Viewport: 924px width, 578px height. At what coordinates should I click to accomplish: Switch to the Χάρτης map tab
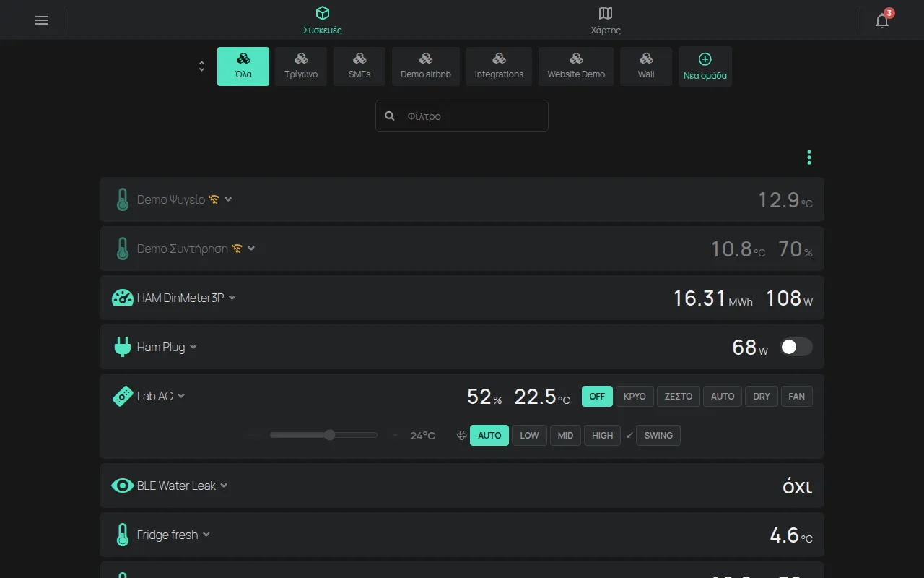(606, 20)
